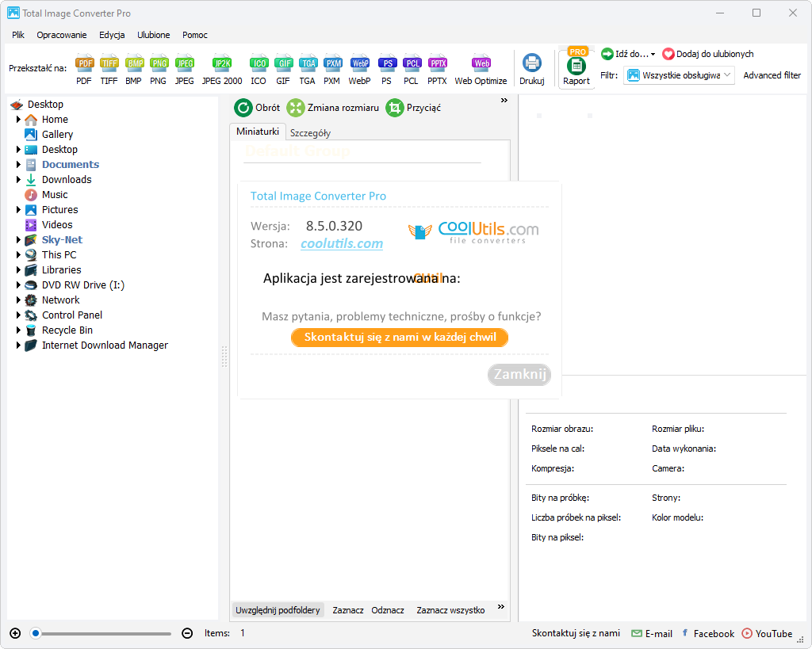Image resolution: width=812 pixels, height=649 pixels.
Task: Expand the Downloads folder node
Action: pos(19,180)
